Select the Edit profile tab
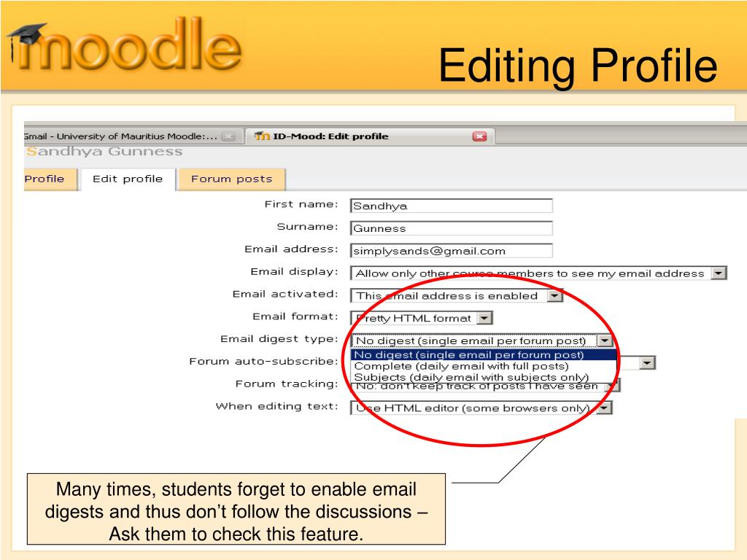This screenshot has width=747, height=560. pyautogui.click(x=128, y=179)
